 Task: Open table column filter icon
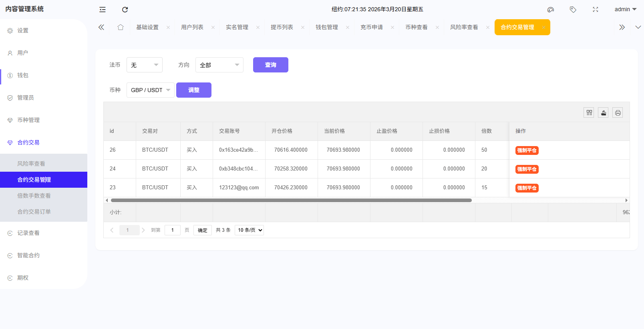(x=589, y=113)
